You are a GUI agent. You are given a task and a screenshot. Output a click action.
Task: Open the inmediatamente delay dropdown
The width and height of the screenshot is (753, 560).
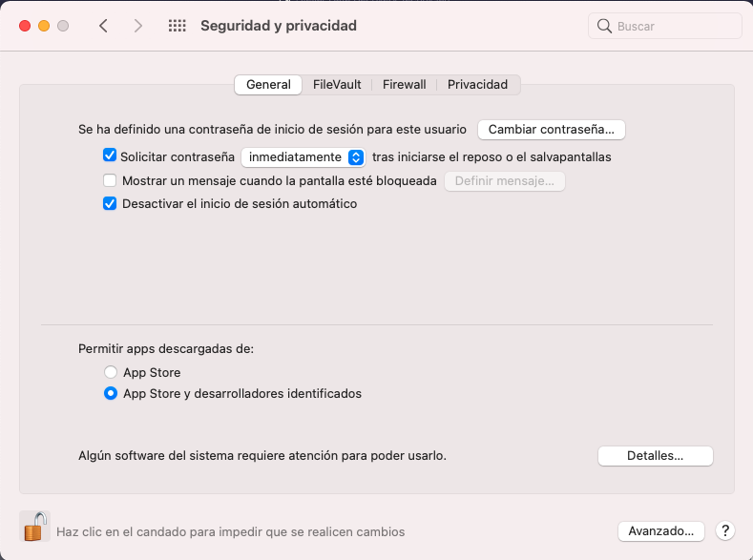click(x=303, y=157)
